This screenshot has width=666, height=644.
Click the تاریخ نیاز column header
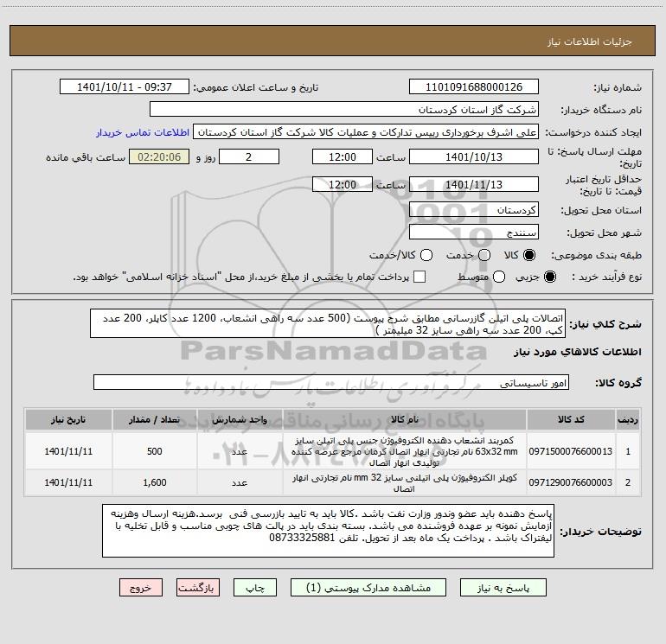[68, 419]
